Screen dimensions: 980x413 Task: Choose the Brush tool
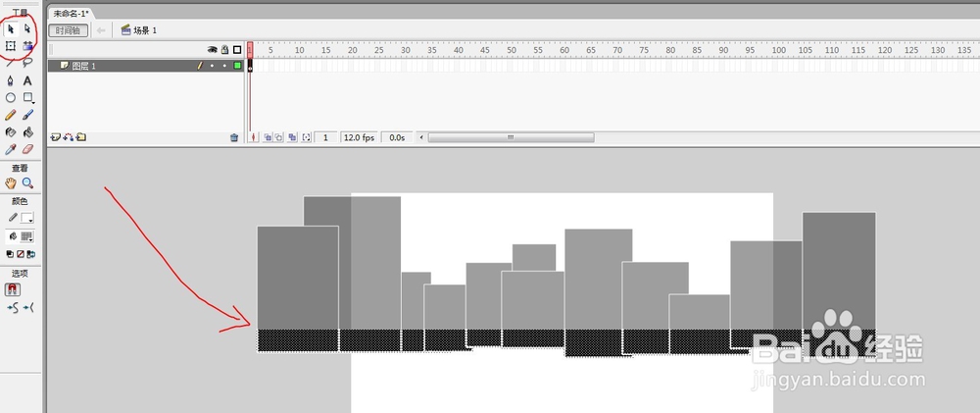tap(27, 115)
